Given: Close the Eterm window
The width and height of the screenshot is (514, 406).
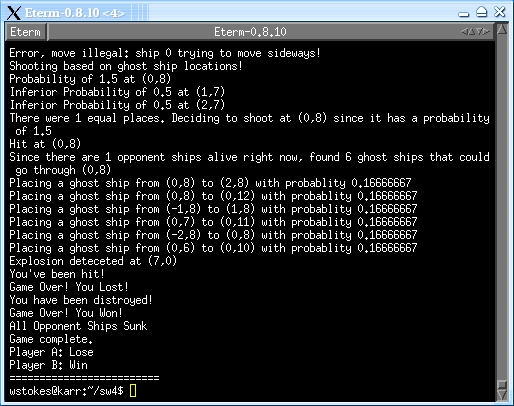Looking at the screenshot, I should [500, 12].
